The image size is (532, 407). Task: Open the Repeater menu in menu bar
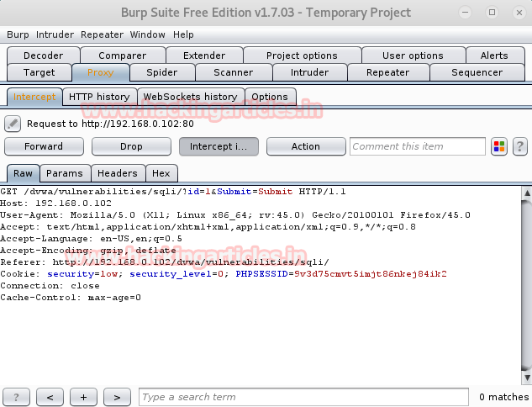(102, 34)
